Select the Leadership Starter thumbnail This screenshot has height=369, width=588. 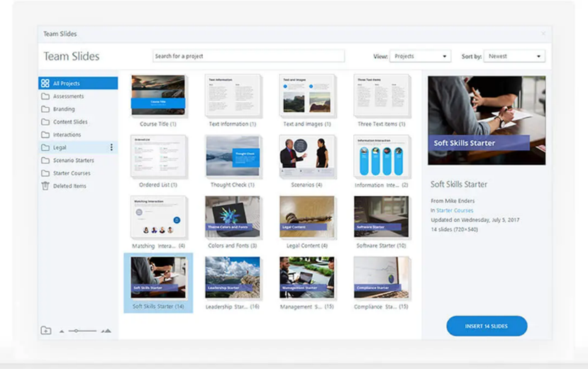pyautogui.click(x=233, y=277)
